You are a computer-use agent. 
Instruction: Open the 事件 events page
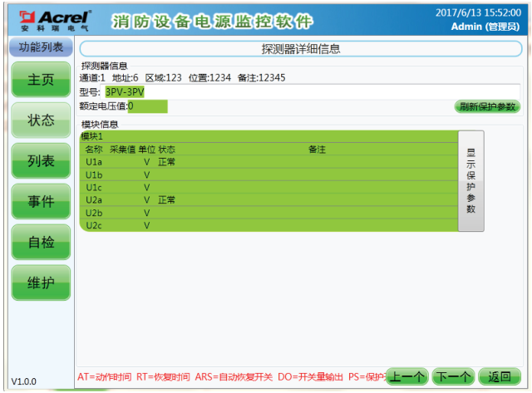coord(41,202)
